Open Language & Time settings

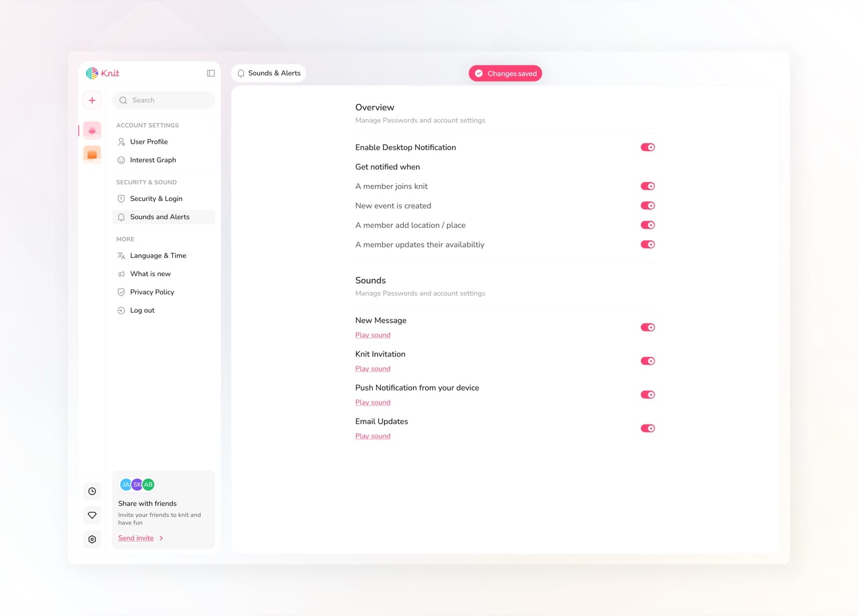click(164, 256)
